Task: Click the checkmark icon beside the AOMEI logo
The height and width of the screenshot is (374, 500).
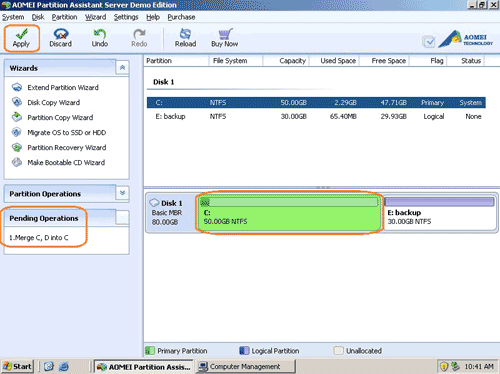Action: [x=428, y=42]
